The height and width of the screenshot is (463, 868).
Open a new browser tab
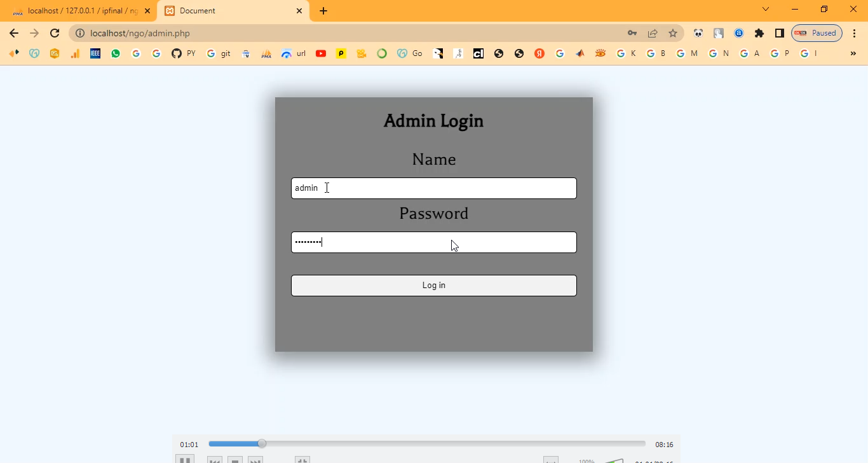(323, 11)
